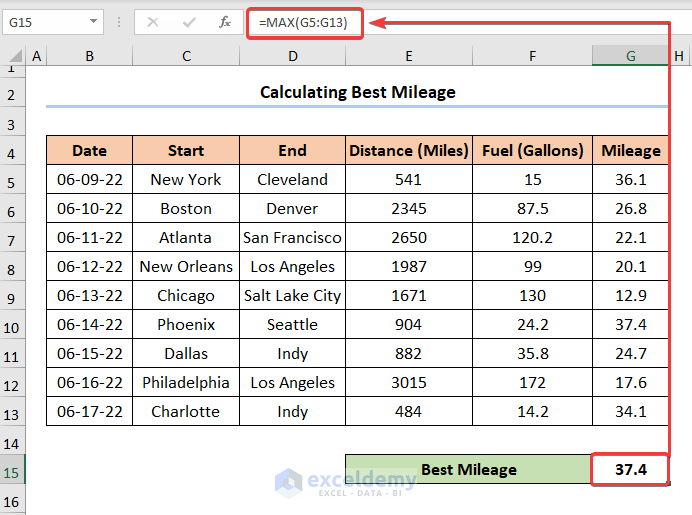Select the distance cell 541
Image resolution: width=692 pixels, height=515 pixels.
point(409,180)
